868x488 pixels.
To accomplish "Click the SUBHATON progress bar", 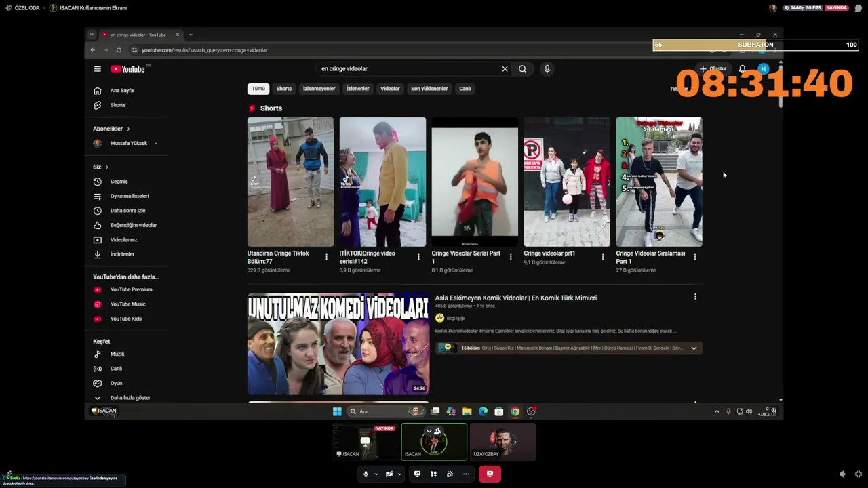I will (755, 45).
